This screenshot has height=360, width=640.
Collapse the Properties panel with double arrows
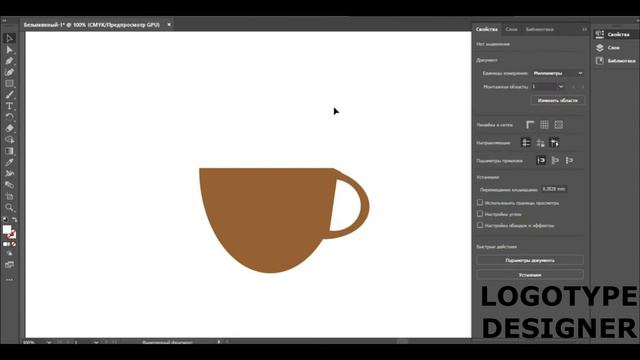584,29
